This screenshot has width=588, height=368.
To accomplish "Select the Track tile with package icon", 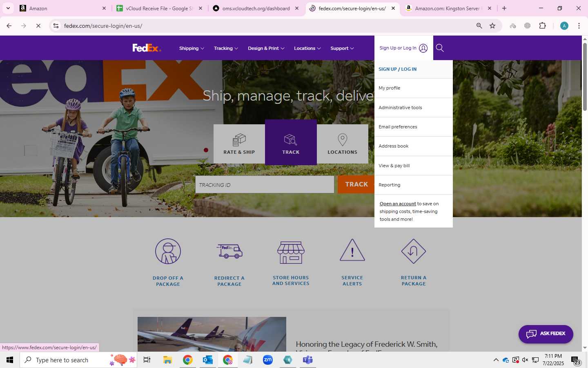I will coord(291,142).
